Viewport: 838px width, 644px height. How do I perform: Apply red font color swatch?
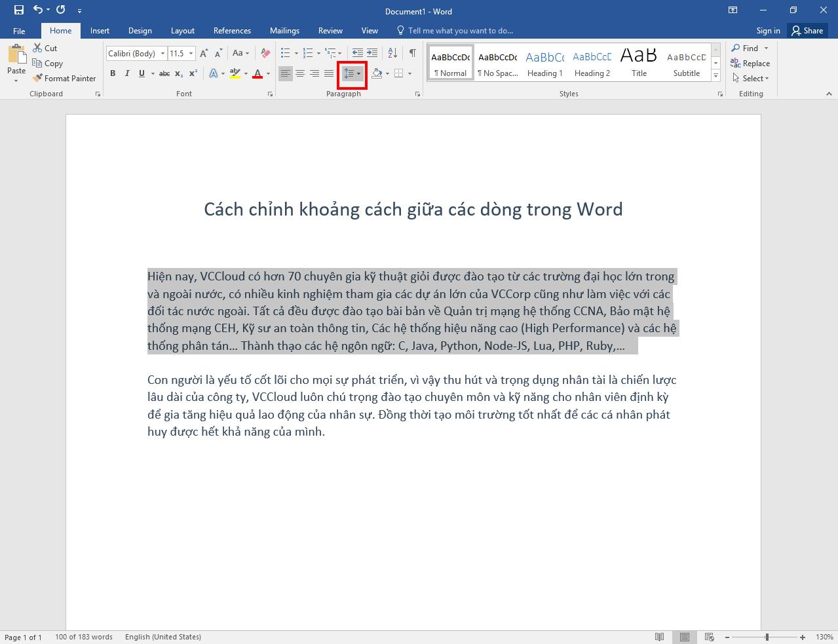[257, 74]
